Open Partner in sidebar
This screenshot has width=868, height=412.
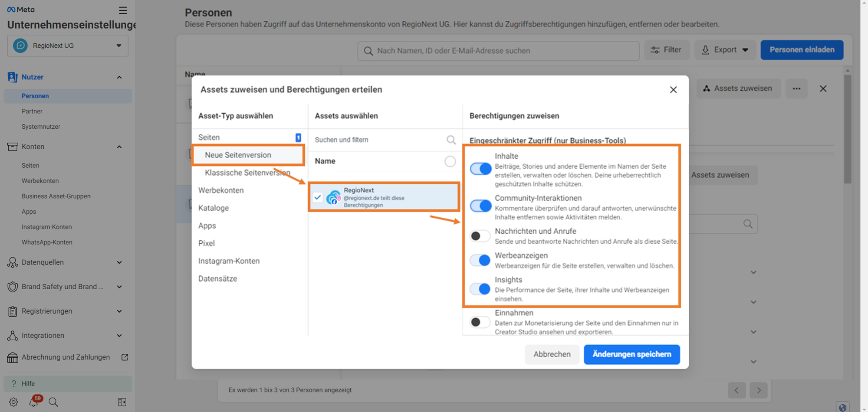[32, 111]
